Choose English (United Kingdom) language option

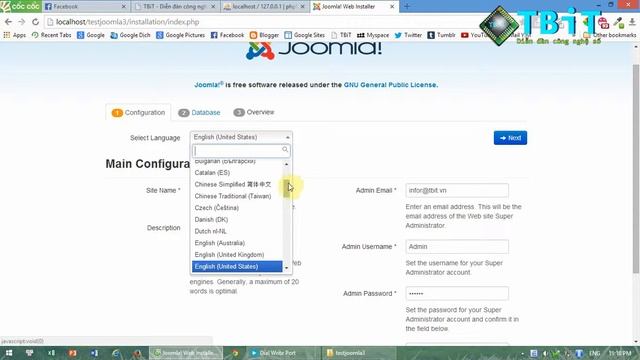pyautogui.click(x=237, y=255)
